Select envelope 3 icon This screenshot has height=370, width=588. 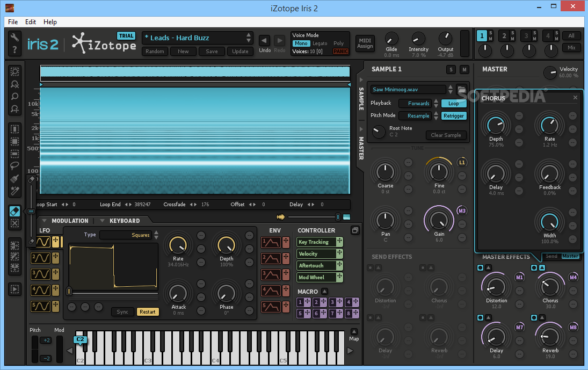[271, 274]
